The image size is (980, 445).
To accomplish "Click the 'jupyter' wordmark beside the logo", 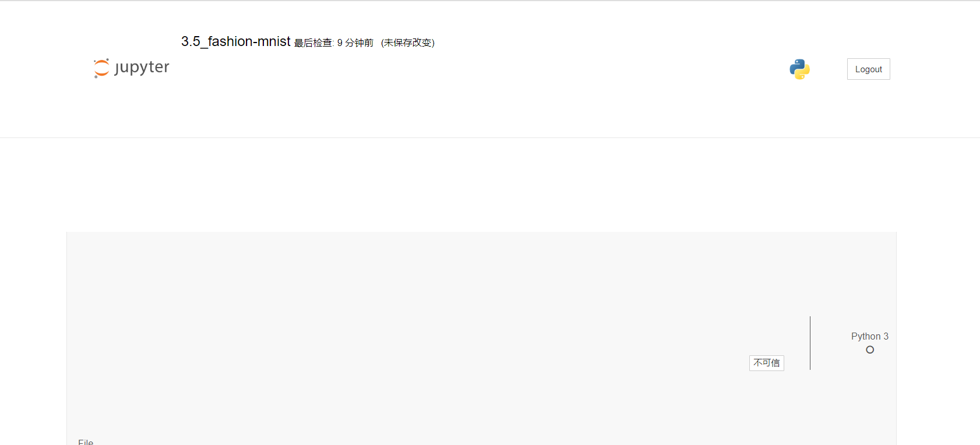I will (142, 68).
